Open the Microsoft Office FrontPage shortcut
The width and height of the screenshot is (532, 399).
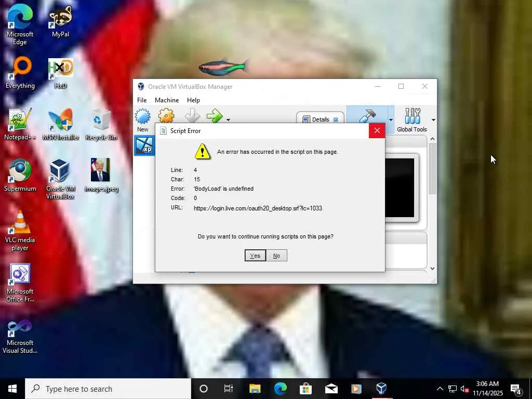click(x=20, y=283)
